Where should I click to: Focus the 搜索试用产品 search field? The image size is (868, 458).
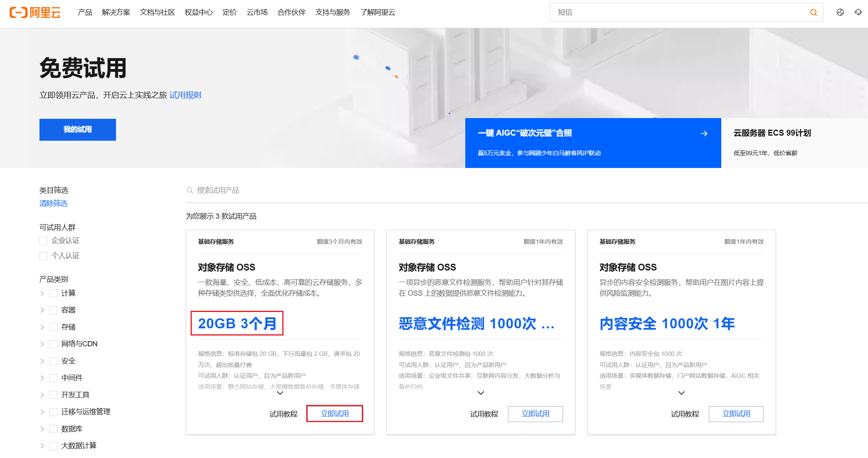click(x=526, y=190)
